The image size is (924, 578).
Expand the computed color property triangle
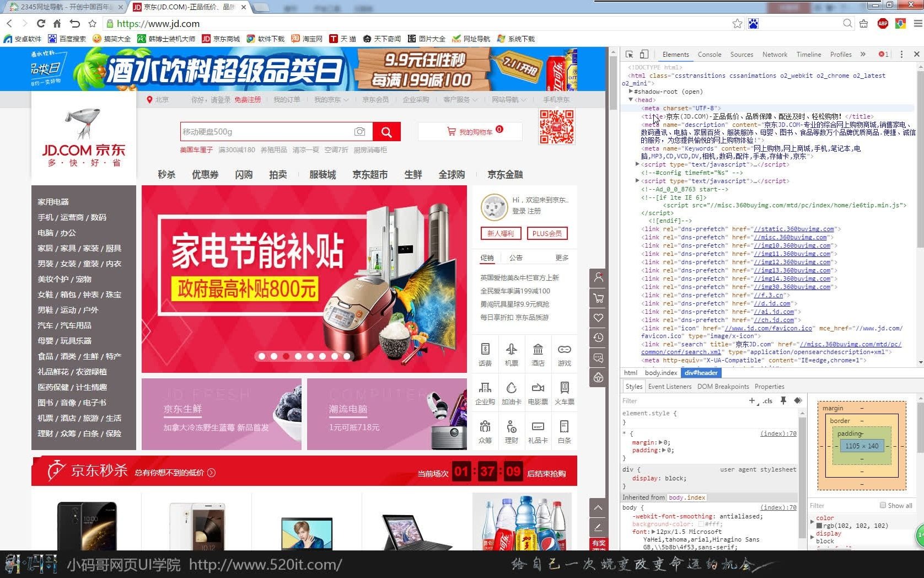pyautogui.click(x=812, y=521)
